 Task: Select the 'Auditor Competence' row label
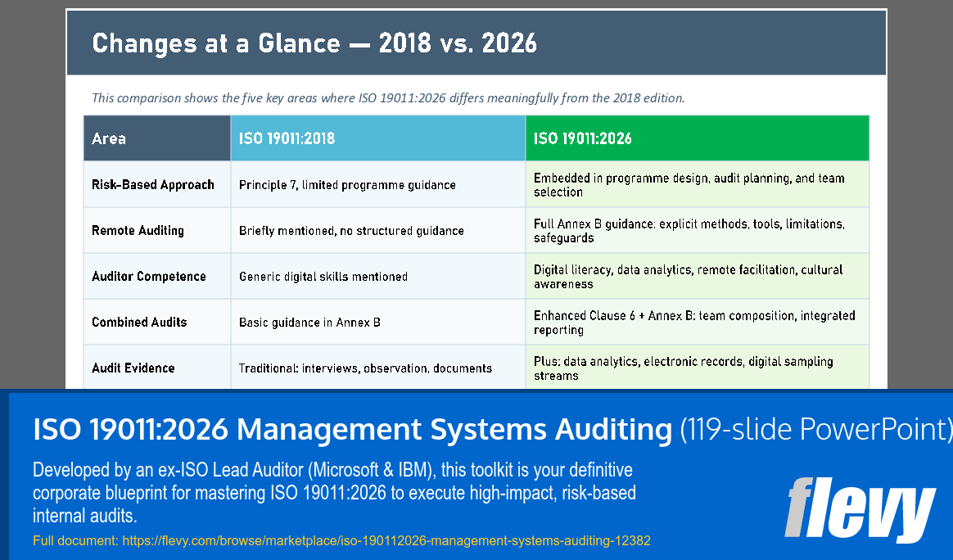(149, 277)
